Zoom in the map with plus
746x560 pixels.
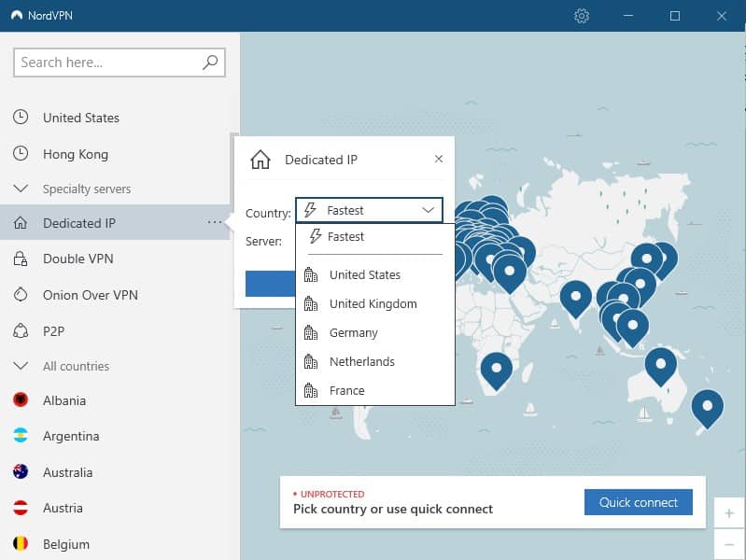[x=728, y=513]
